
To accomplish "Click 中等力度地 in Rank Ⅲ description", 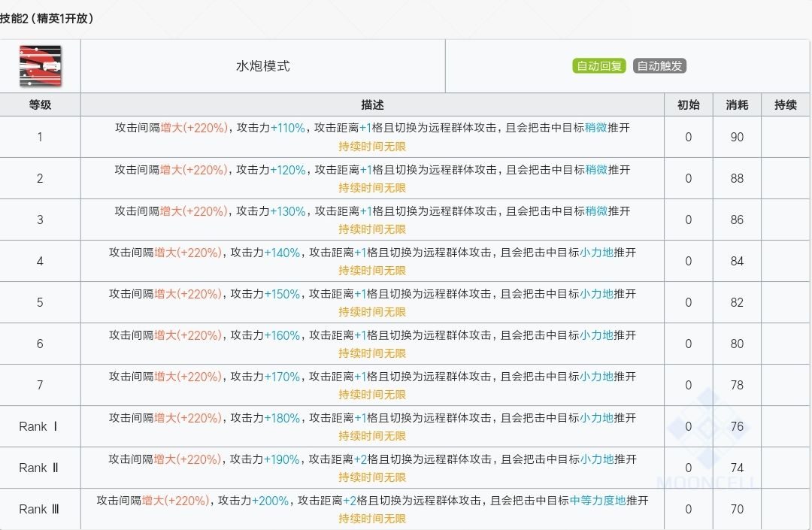I will click(598, 501).
